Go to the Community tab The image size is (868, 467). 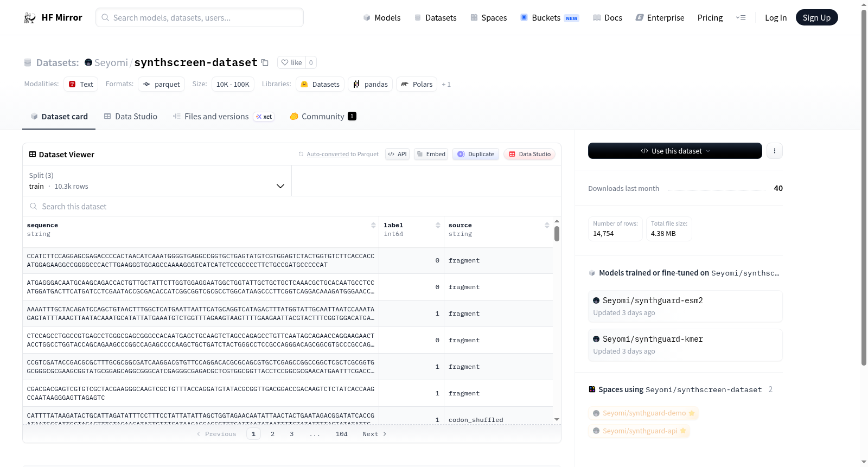[x=323, y=116]
